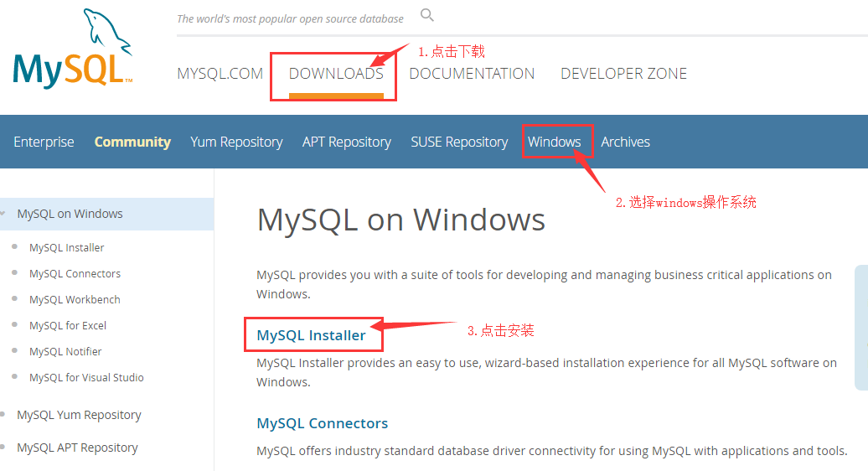This screenshot has height=471, width=868.
Task: Open MySQL Workbench in the sidebar
Action: 75,299
